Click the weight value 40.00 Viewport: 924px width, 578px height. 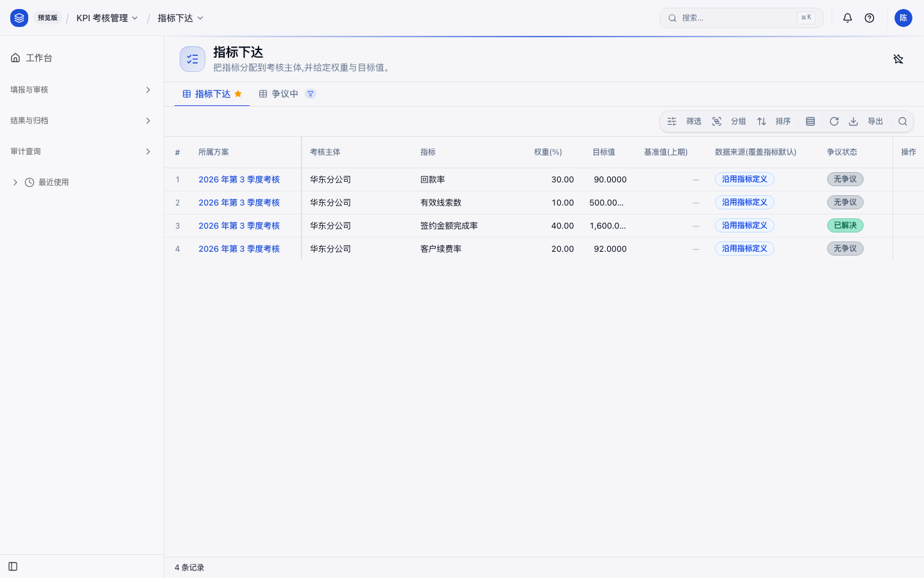tap(563, 226)
